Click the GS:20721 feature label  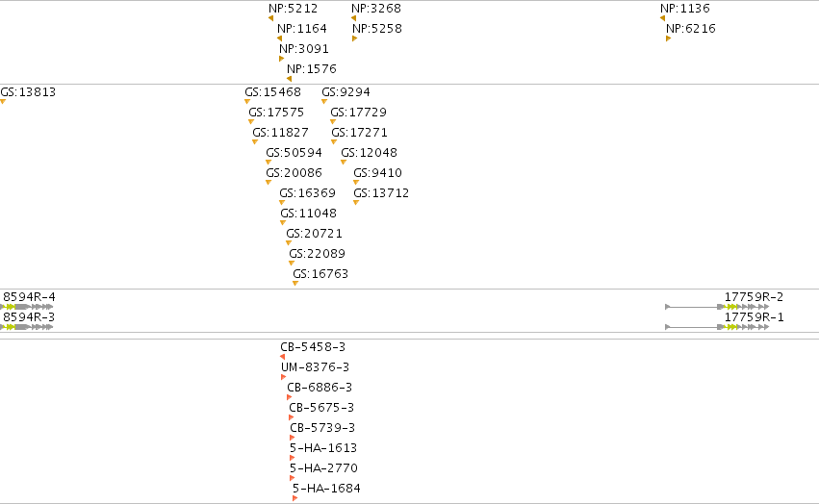[315, 234]
